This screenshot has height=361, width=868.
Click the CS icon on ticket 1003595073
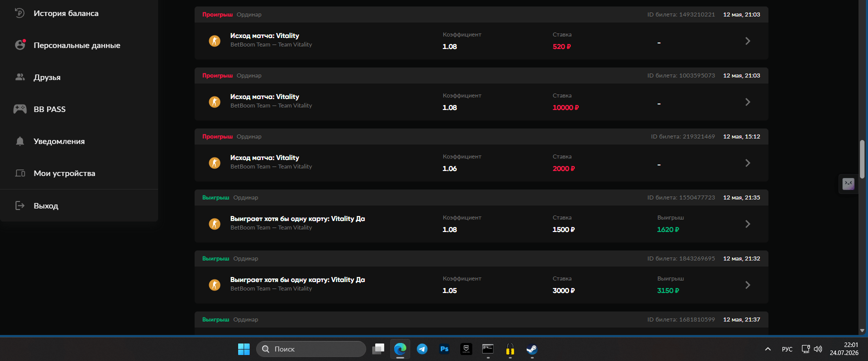215,102
